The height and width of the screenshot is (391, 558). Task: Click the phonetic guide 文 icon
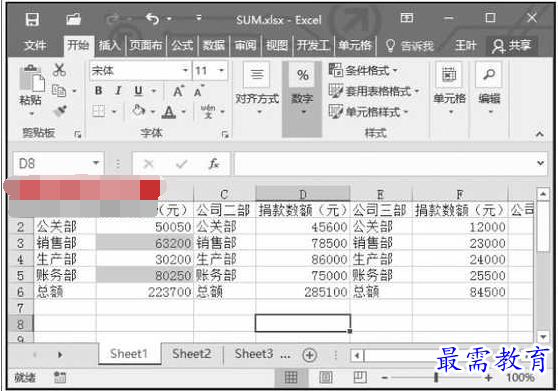(208, 111)
